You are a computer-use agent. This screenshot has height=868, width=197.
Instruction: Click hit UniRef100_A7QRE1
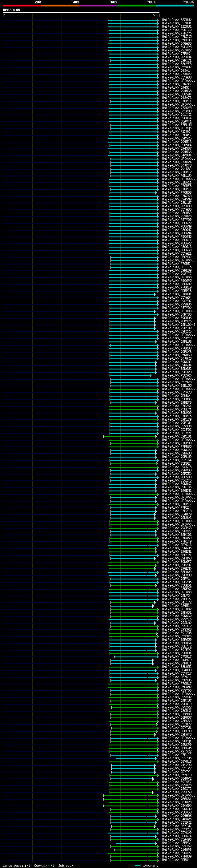coord(177,101)
